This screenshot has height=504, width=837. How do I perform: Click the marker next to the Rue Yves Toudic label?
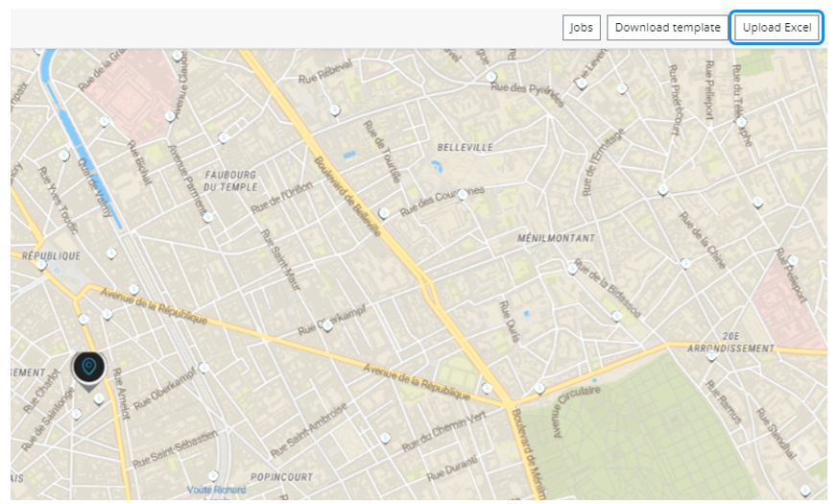pyautogui.click(x=64, y=156)
